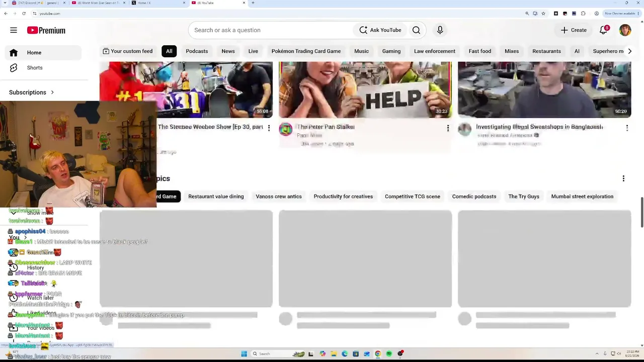Filter feed by Music

click(361, 51)
